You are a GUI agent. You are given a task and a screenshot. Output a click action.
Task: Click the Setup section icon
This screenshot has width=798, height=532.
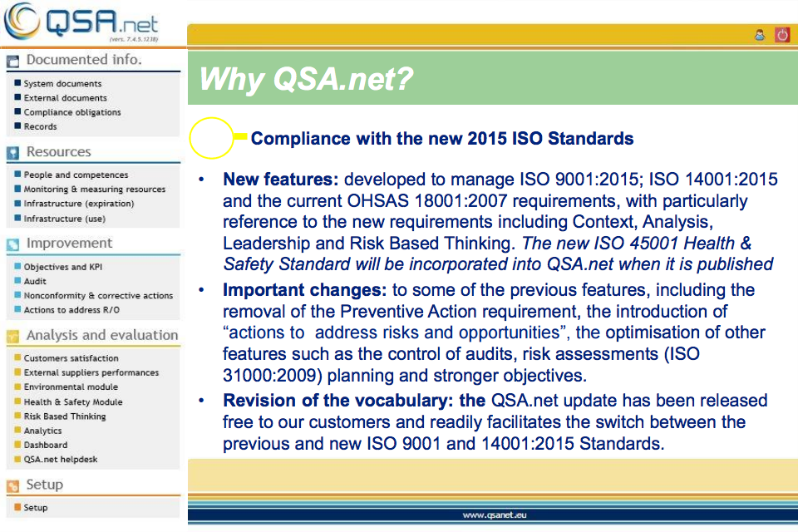tap(12, 485)
